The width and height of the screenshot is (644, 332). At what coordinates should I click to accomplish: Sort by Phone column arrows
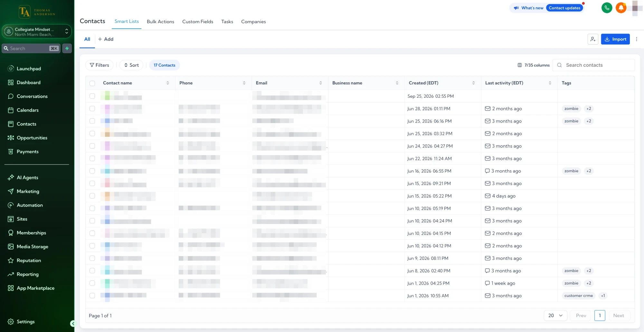pos(244,83)
